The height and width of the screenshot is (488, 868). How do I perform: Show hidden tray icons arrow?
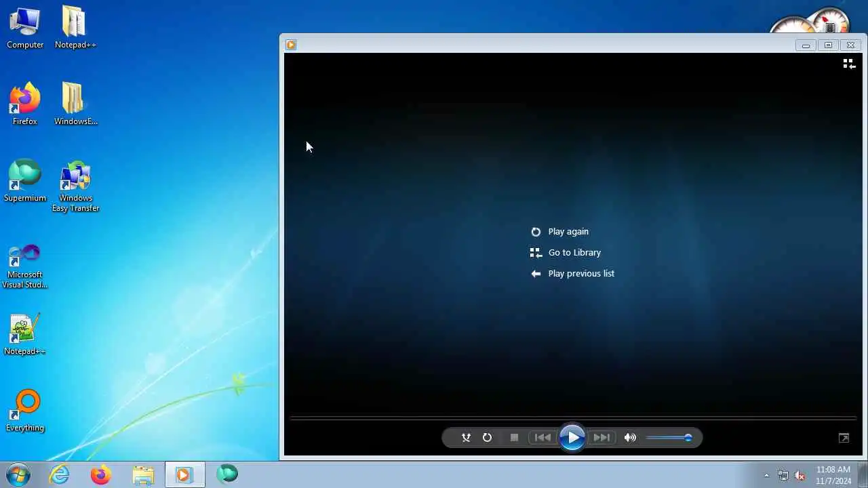click(x=766, y=475)
